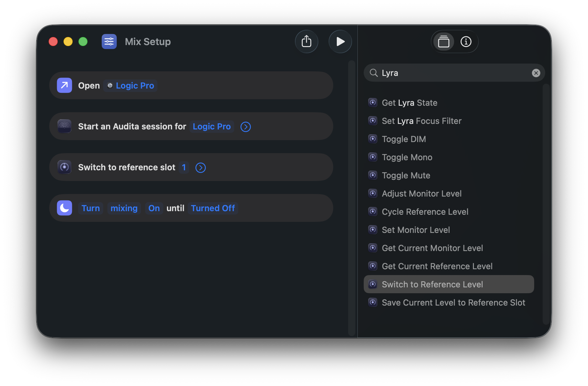Viewport: 588px width, 386px height.
Task: Open the action library panel
Action: pos(443,42)
